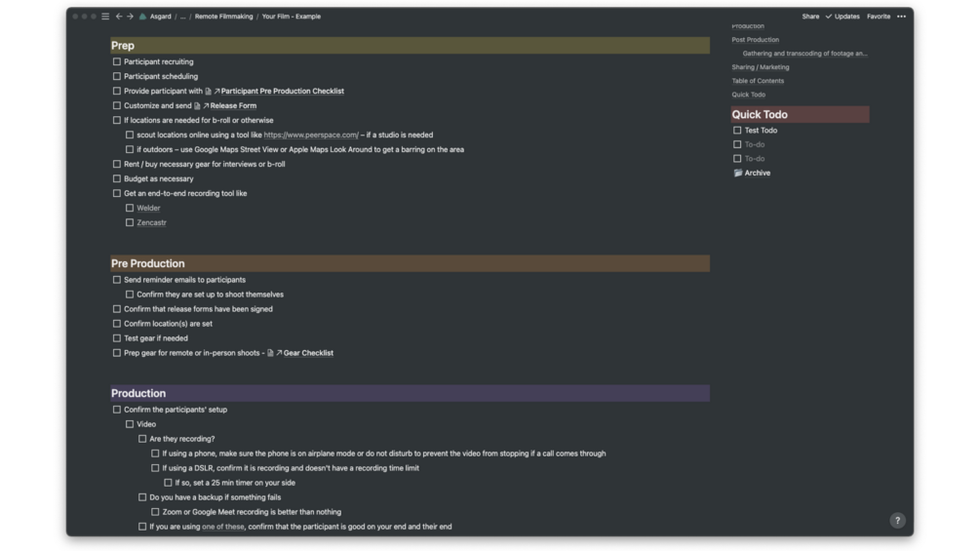Check off Budget as necessary
This screenshot has height=551, width=980.
pos(117,179)
